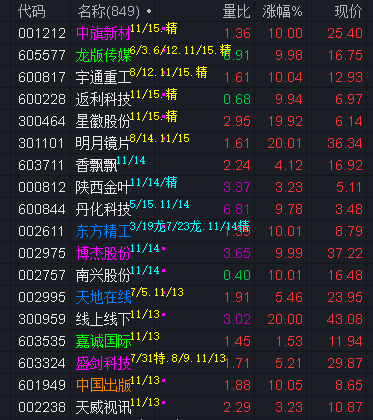Click the 5/15.11/14 note on 丹化科技
The image size is (373, 420).
(x=160, y=204)
